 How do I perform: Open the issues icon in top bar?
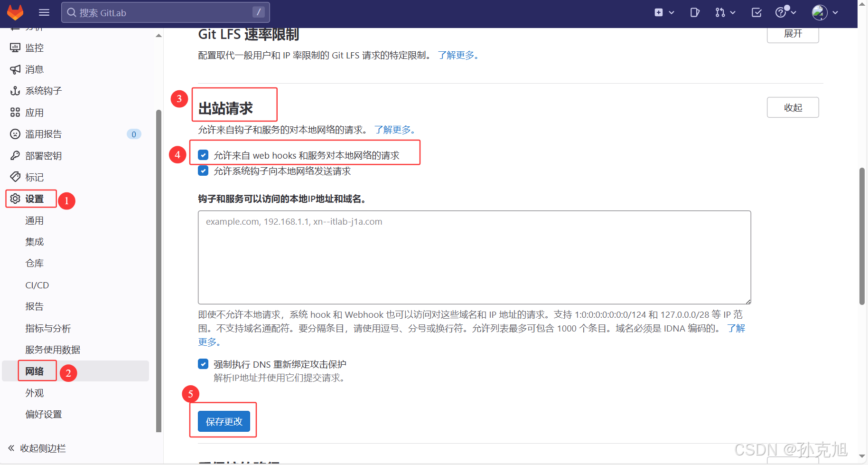(x=695, y=13)
